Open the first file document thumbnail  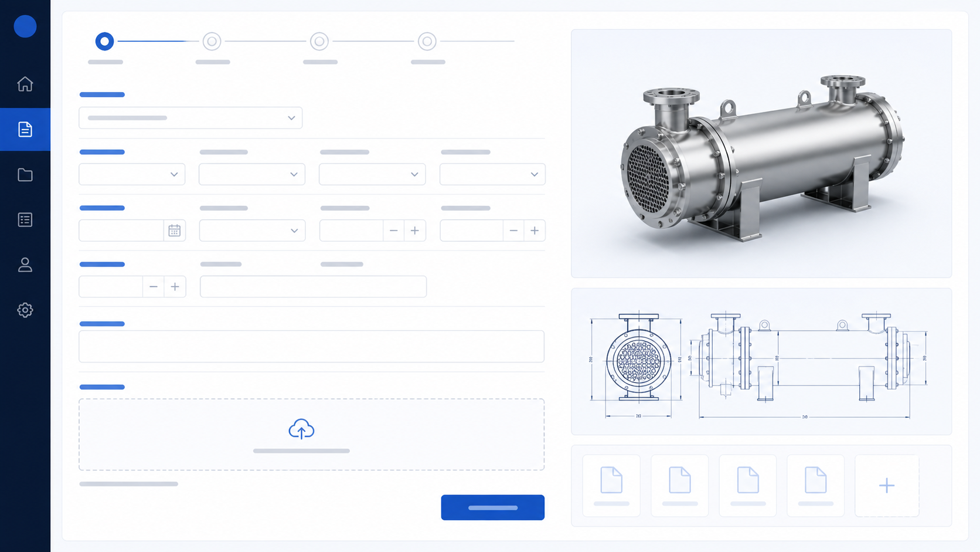coord(611,485)
